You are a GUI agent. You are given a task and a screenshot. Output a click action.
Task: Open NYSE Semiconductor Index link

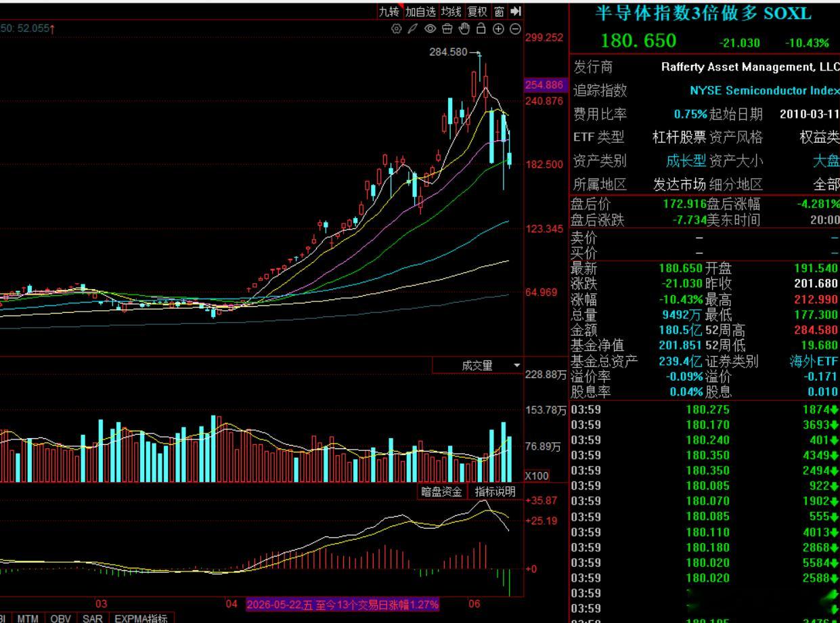pos(765,90)
